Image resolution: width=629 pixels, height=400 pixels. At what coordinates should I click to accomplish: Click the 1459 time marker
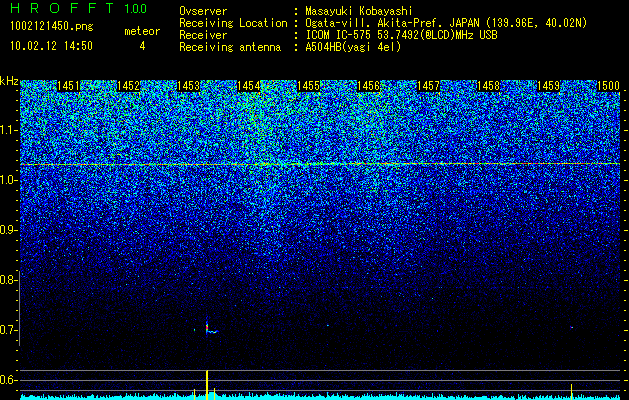(x=548, y=86)
